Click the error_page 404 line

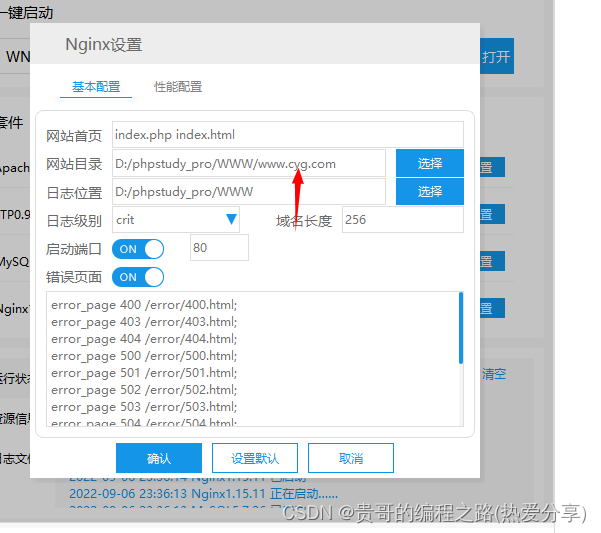point(144,339)
